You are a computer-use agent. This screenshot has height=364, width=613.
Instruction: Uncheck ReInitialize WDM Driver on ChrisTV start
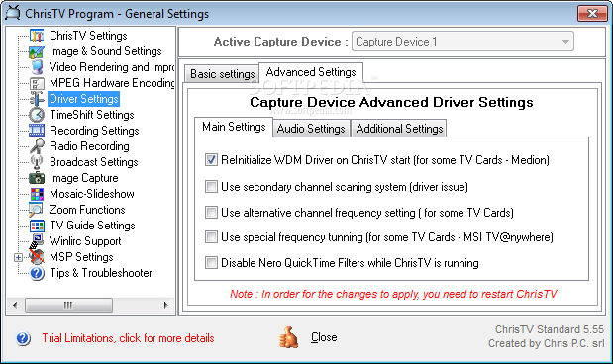tap(211, 159)
